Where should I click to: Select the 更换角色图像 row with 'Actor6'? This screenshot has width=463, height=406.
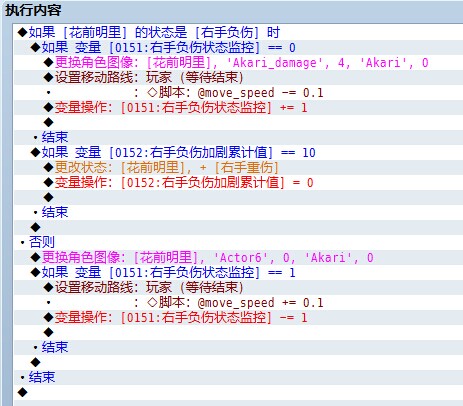tap(238, 257)
